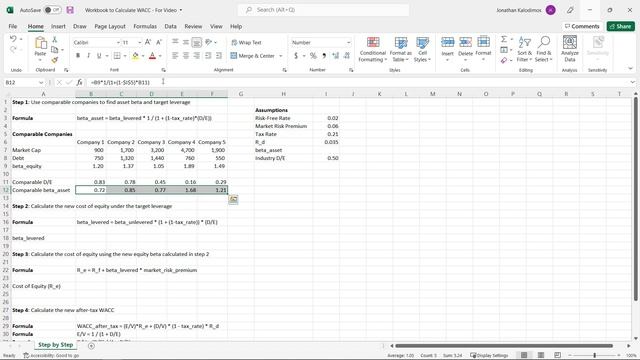Viewport: 640px width, 360px height.
Task: Switch to the Data tab
Action: (170, 27)
